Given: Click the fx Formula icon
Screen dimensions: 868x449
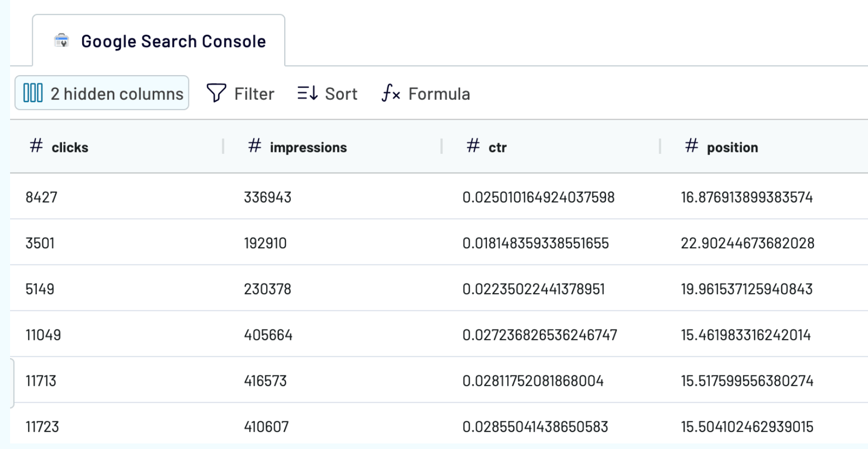Looking at the screenshot, I should (x=391, y=93).
